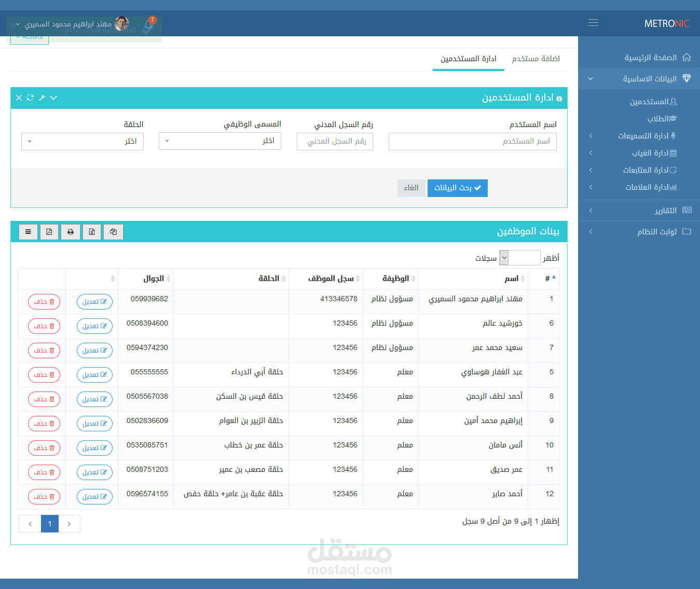Viewport: 700px width, 589px height.
Task: Switch to ادارة المستخدمين tab
Action: [469, 59]
